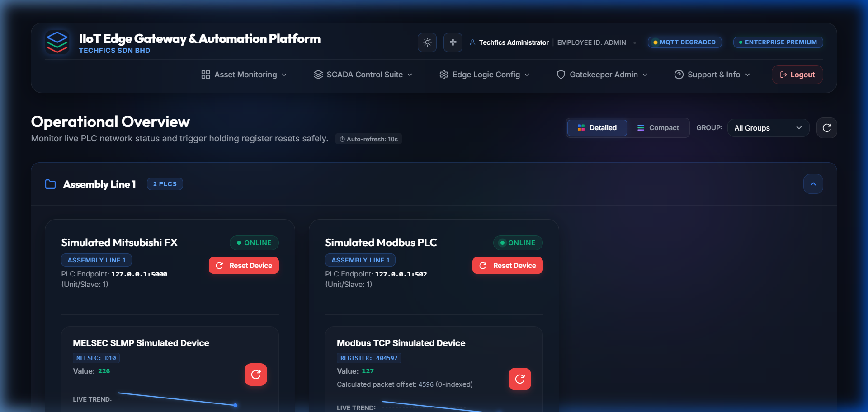Image resolution: width=868 pixels, height=412 pixels.
Task: Click ONLINE status on Simulated Mitsubishi FX
Action: pos(254,243)
